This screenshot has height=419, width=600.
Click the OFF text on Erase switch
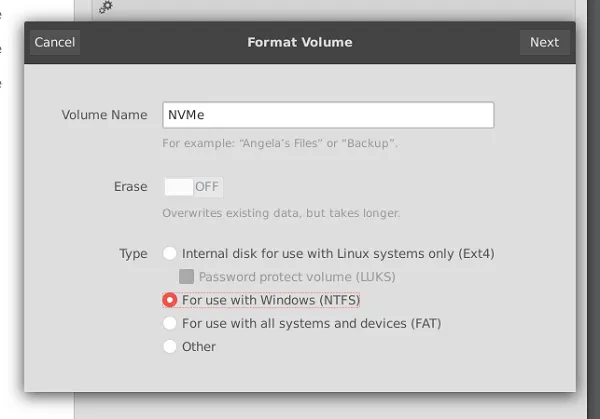point(207,187)
